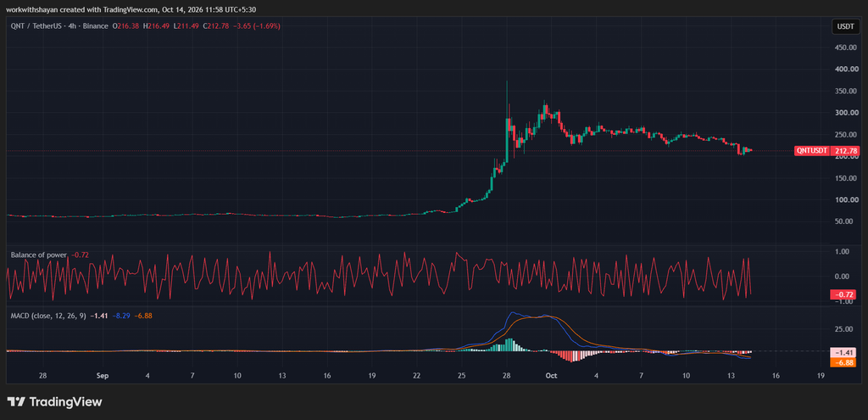This screenshot has height=420, width=868.
Task: Click the QNTUSDT price label tag
Action: click(x=812, y=150)
